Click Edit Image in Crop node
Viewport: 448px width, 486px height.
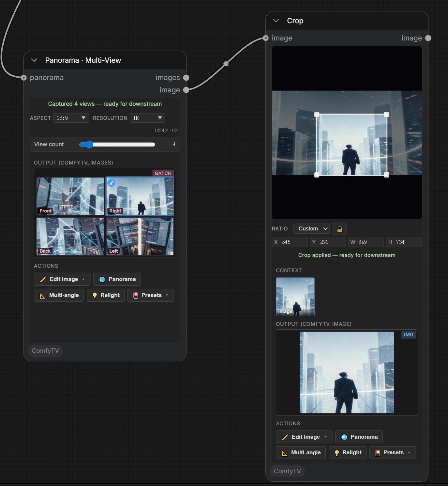point(304,437)
